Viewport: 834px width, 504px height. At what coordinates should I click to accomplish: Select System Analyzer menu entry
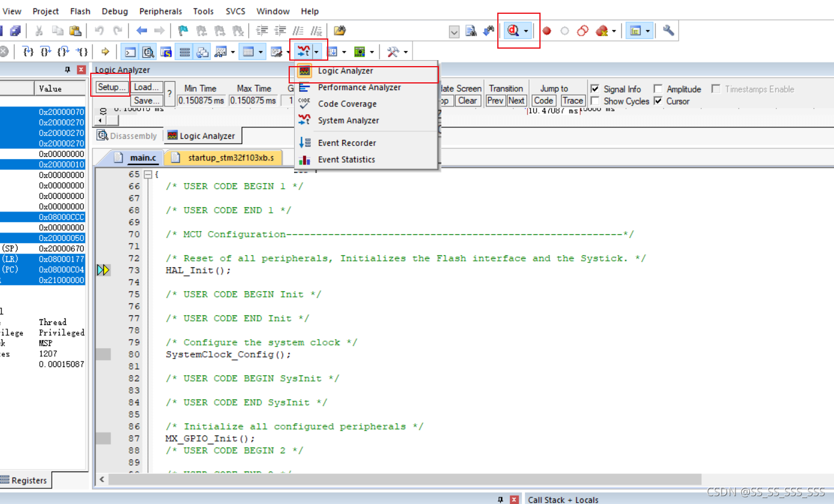[366, 120]
